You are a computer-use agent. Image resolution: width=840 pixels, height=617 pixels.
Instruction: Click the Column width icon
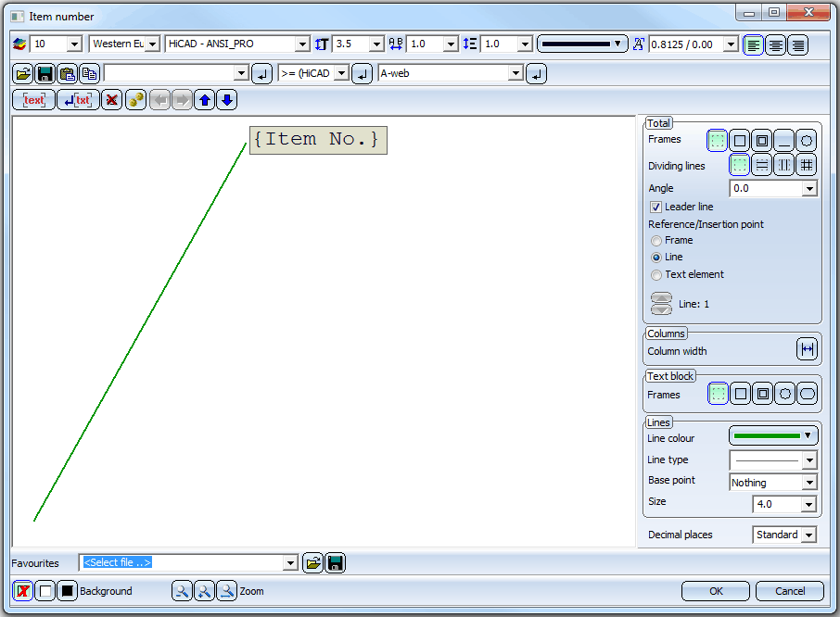[x=807, y=349]
